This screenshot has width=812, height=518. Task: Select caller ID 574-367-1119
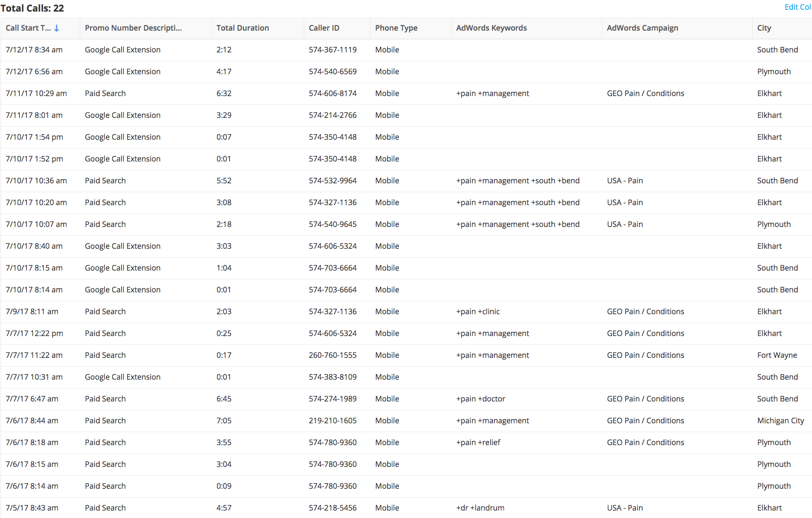pyautogui.click(x=332, y=50)
